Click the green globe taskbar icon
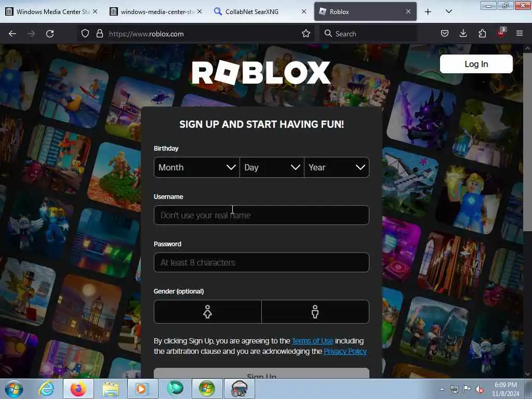The height and width of the screenshot is (399, 532). (175, 389)
